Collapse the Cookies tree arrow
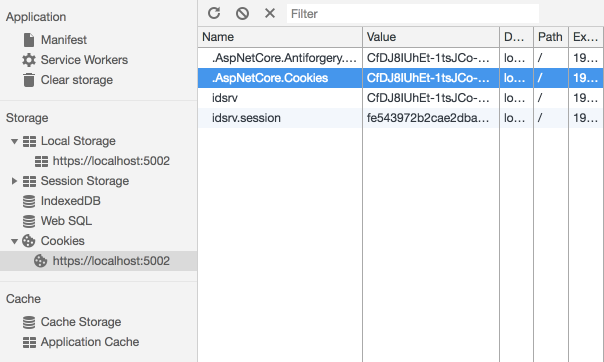This screenshot has height=362, width=604. coord(14,241)
